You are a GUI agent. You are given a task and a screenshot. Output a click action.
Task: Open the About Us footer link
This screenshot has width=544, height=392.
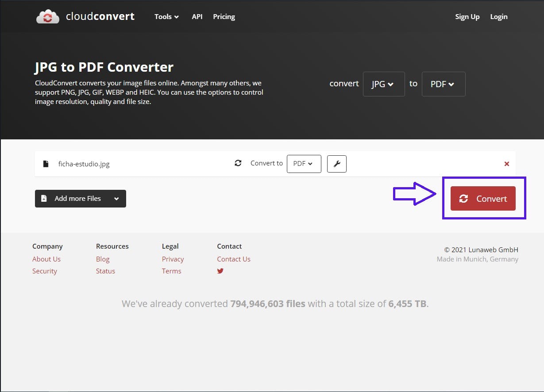point(46,259)
